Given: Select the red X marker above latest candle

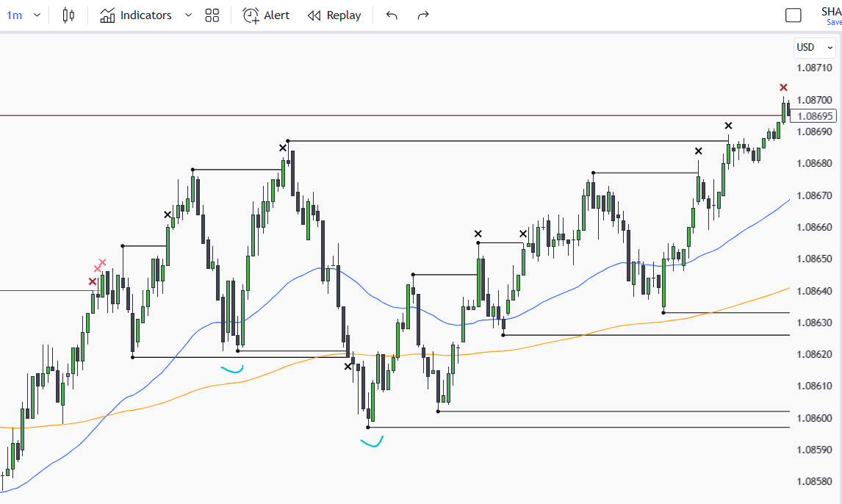Looking at the screenshot, I should click(783, 87).
